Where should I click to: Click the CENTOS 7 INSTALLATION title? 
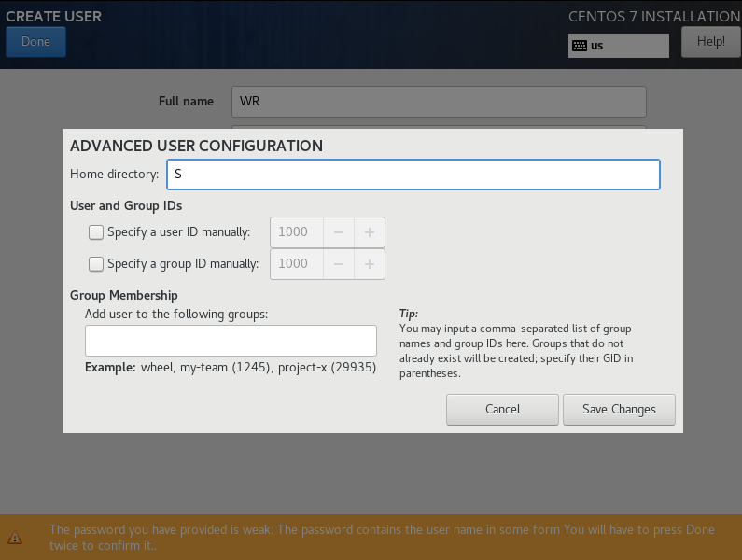click(x=654, y=17)
